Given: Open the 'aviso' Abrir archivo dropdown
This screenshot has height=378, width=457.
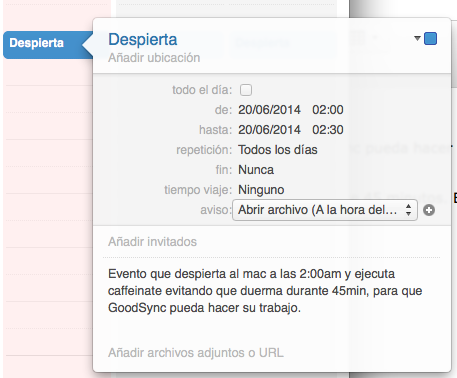Looking at the screenshot, I should point(325,210).
